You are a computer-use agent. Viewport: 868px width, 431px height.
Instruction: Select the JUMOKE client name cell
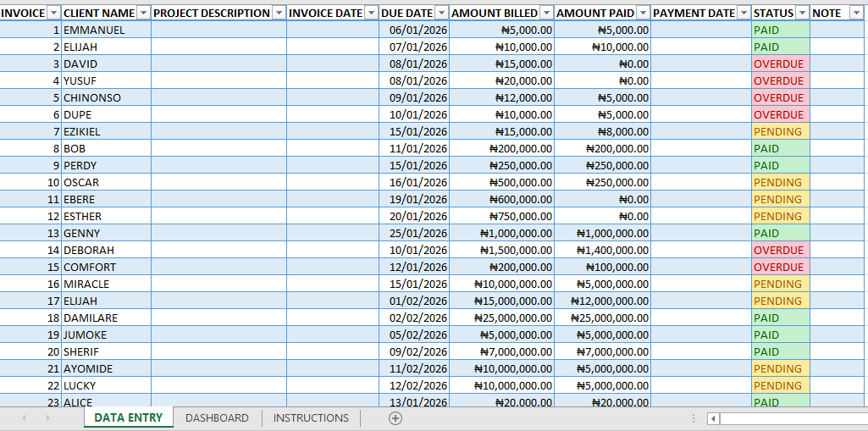click(x=106, y=334)
